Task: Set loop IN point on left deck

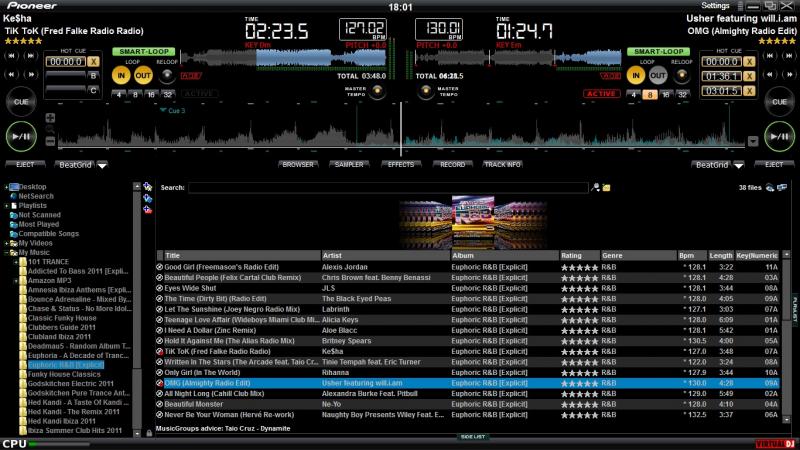Action: pyautogui.click(x=121, y=76)
